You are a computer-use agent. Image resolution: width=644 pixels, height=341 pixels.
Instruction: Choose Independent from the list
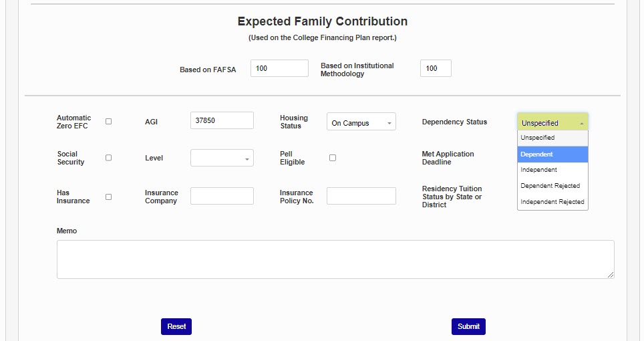(x=552, y=170)
